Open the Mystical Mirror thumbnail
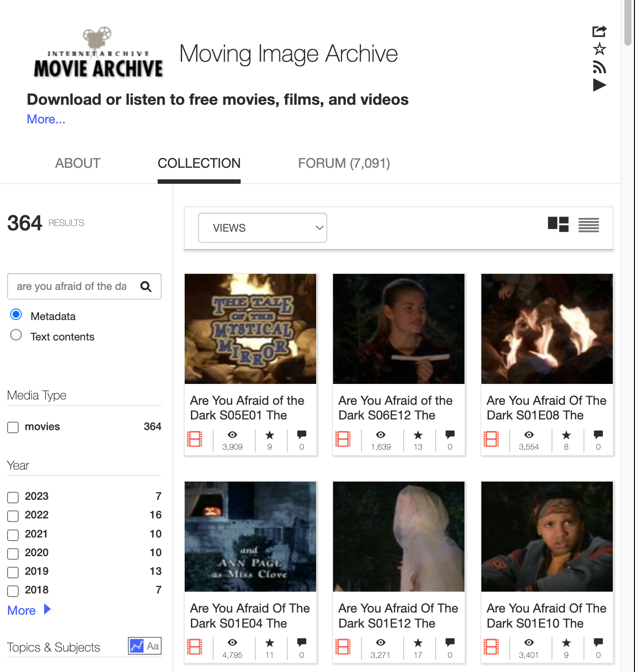This screenshot has height=672, width=635. (250, 329)
